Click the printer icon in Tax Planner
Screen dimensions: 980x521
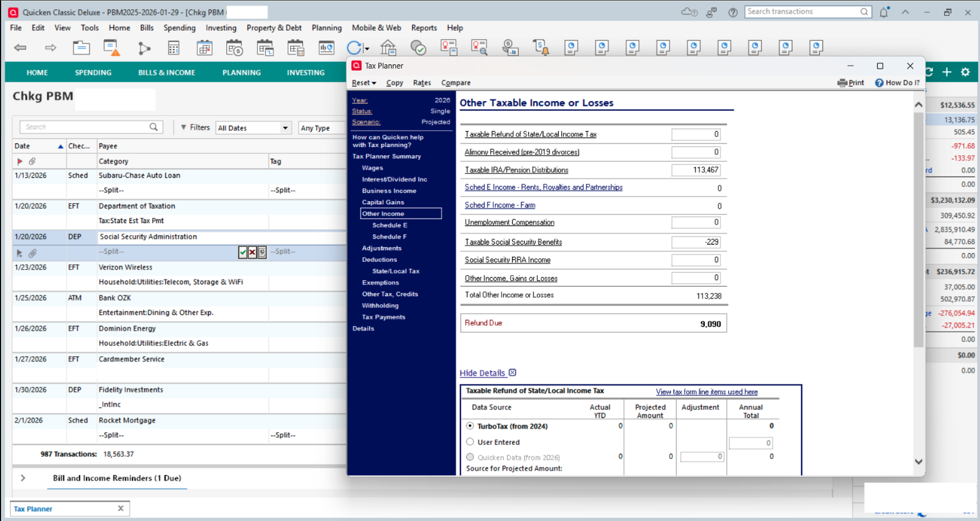[843, 83]
